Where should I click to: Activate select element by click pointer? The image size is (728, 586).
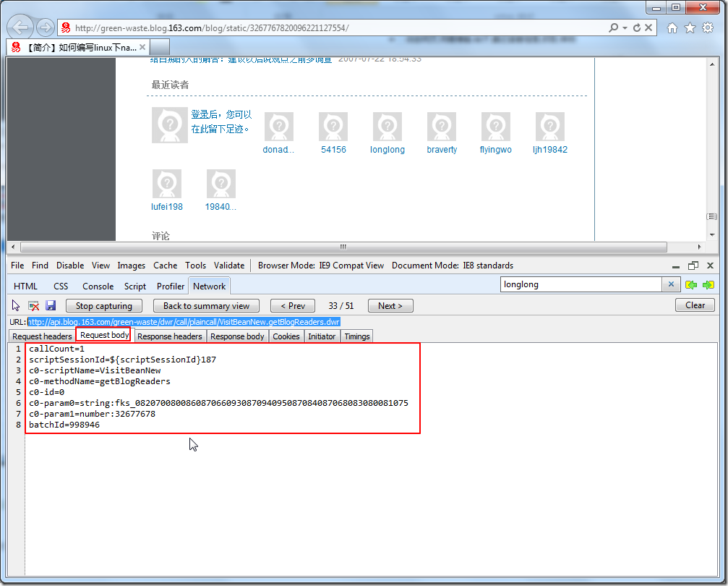pos(16,305)
